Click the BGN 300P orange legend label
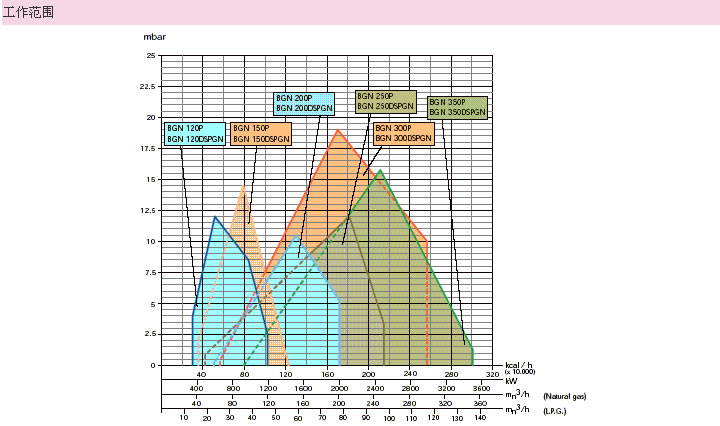This screenshot has height=426, width=720. (404, 134)
